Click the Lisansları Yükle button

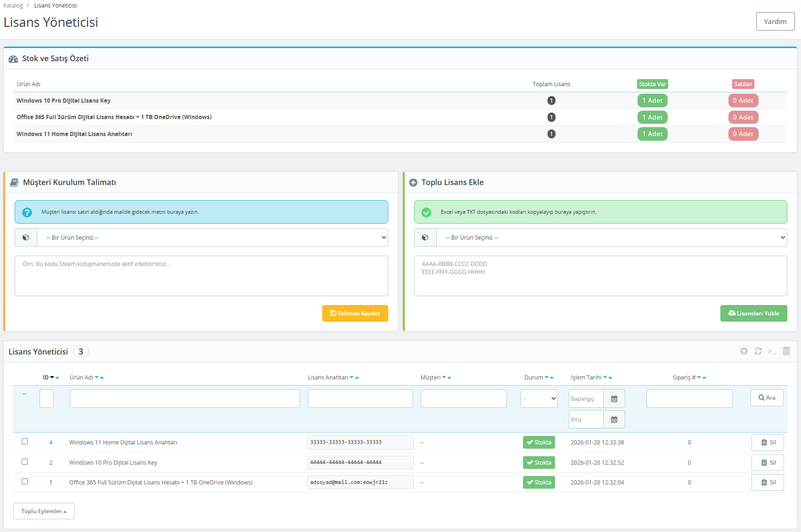click(753, 314)
